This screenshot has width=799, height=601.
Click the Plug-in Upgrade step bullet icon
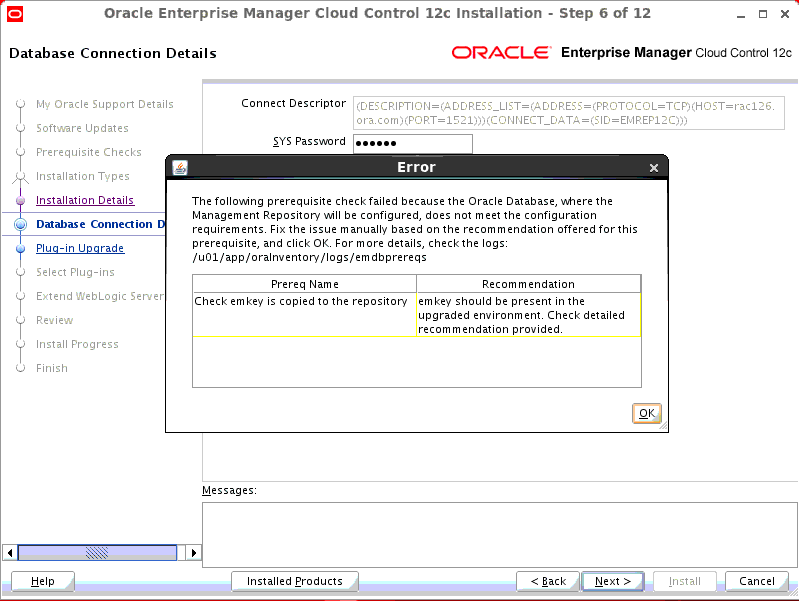[20, 249]
